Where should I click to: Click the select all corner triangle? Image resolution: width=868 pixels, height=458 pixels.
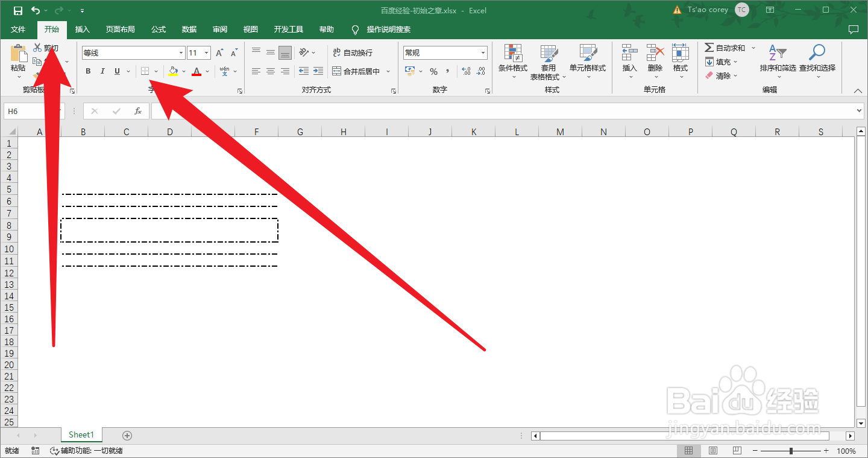[11, 132]
